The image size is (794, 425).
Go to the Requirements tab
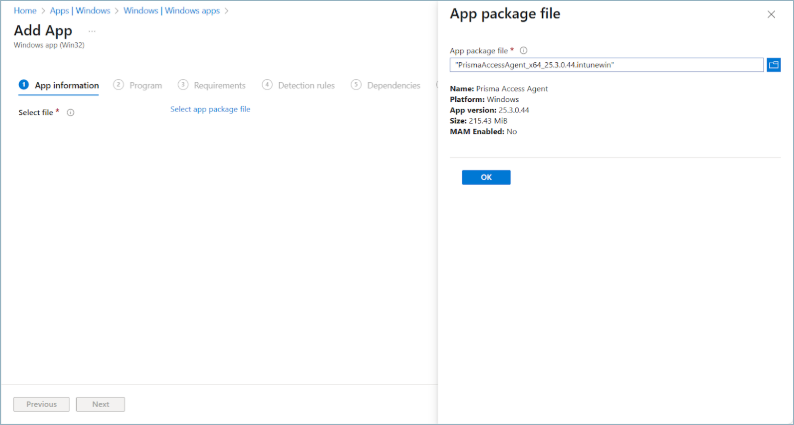click(x=219, y=85)
